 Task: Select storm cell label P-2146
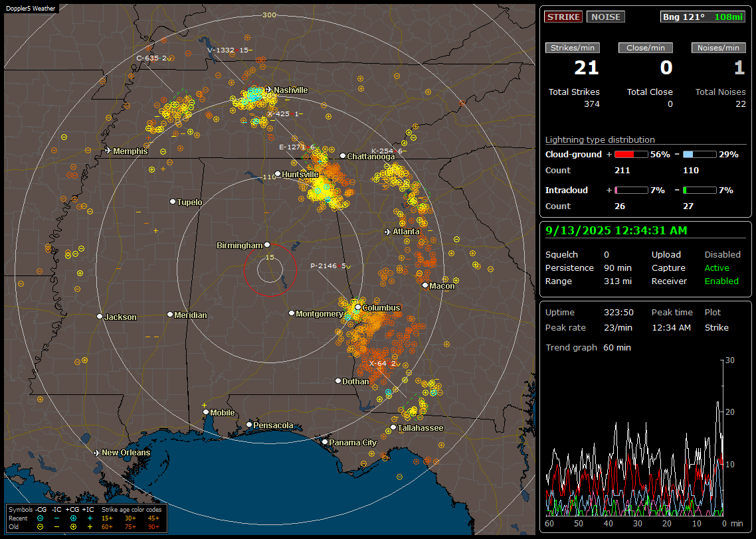pos(330,266)
